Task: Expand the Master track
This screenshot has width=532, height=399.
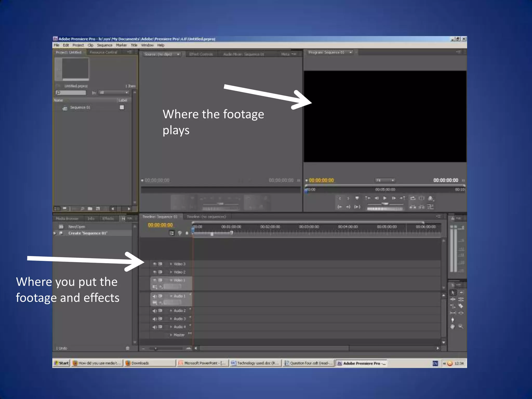Action: point(171,335)
